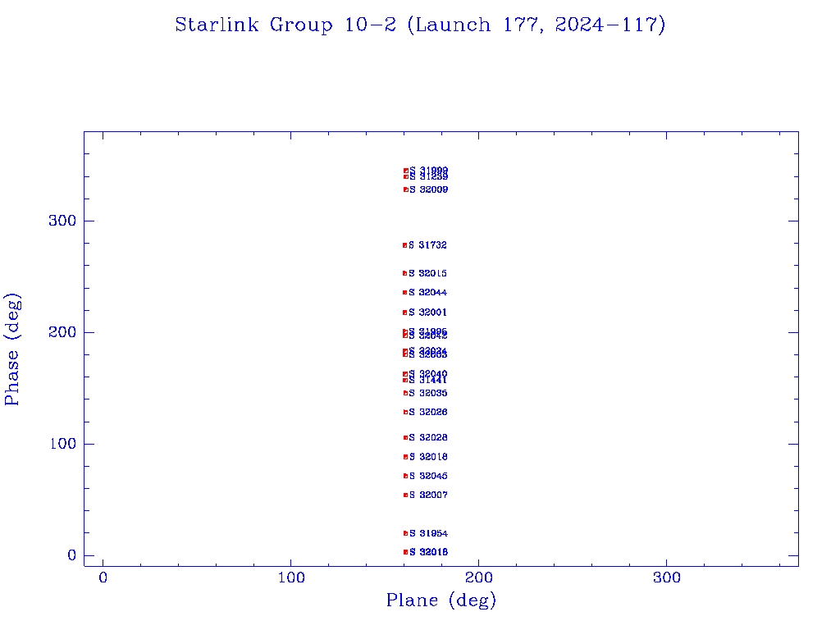Click the Phase axis tick label "100"
Screen dimensions: 840x630
point(63,444)
